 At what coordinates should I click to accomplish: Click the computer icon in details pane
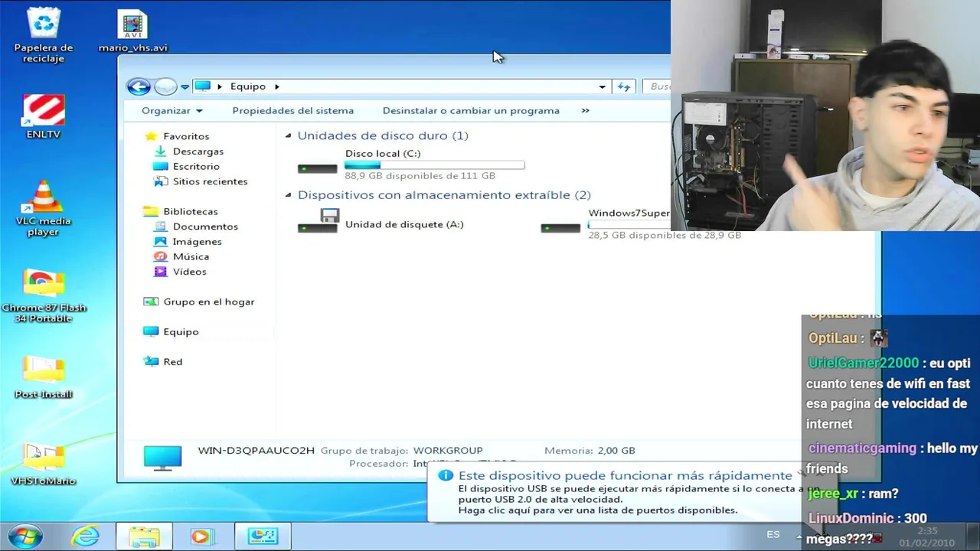[x=162, y=458]
